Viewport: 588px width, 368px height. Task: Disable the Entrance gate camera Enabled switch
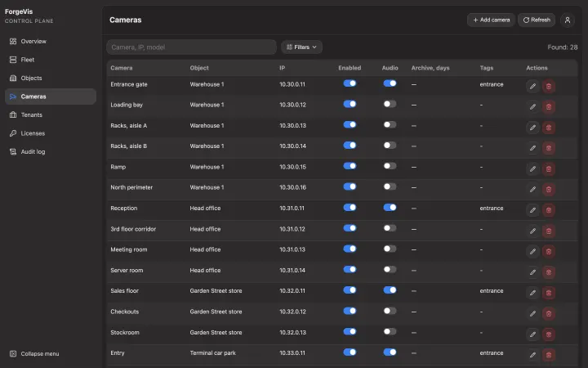click(x=350, y=83)
